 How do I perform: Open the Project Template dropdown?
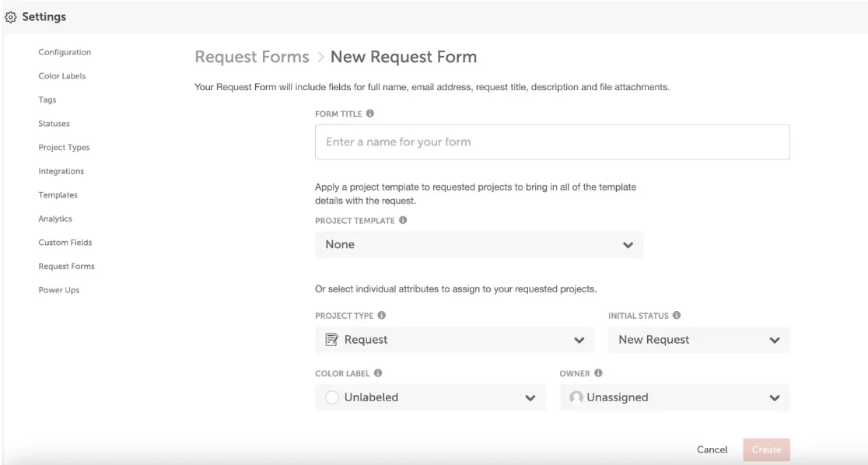[479, 245]
